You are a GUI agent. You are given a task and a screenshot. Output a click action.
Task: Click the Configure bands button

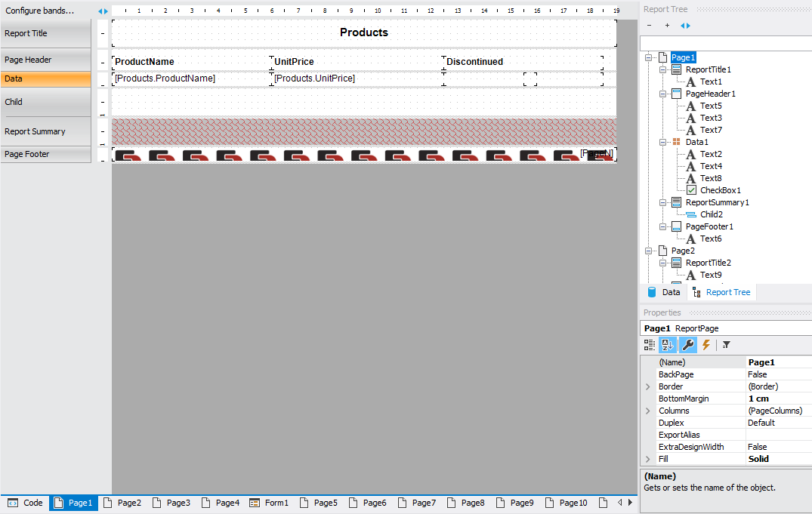[x=40, y=11]
